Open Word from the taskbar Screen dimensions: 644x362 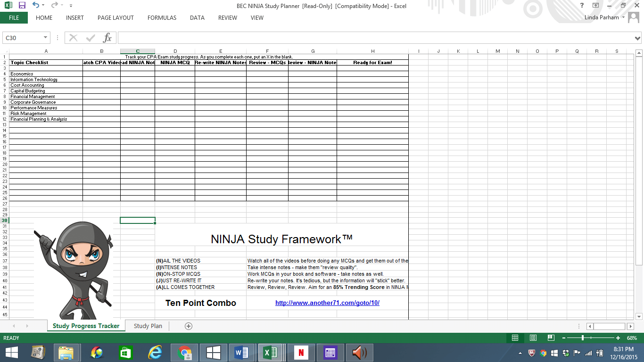click(x=241, y=353)
